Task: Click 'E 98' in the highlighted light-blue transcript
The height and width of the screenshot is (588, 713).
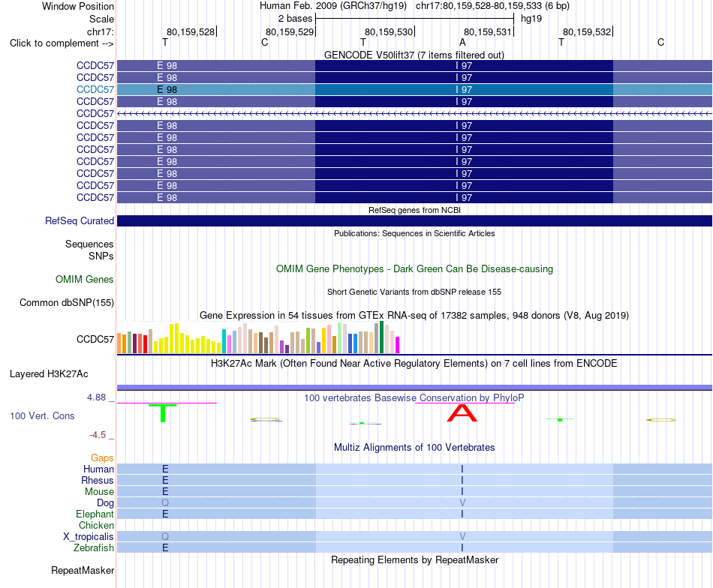Action: tap(167, 89)
